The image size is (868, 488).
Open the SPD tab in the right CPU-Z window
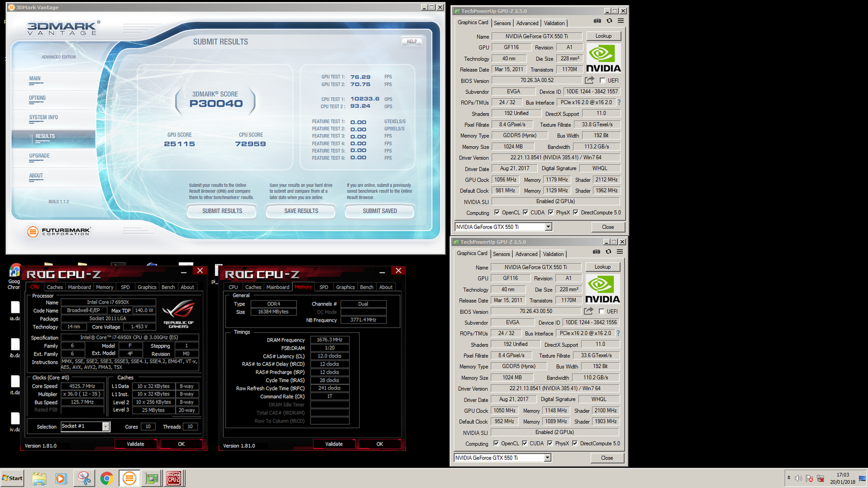click(324, 287)
